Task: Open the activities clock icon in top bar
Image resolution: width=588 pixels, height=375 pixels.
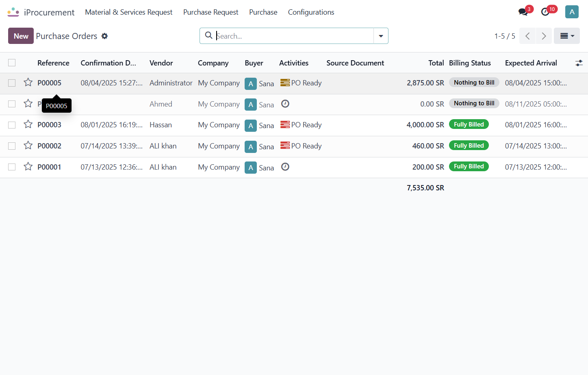Action: tap(545, 12)
